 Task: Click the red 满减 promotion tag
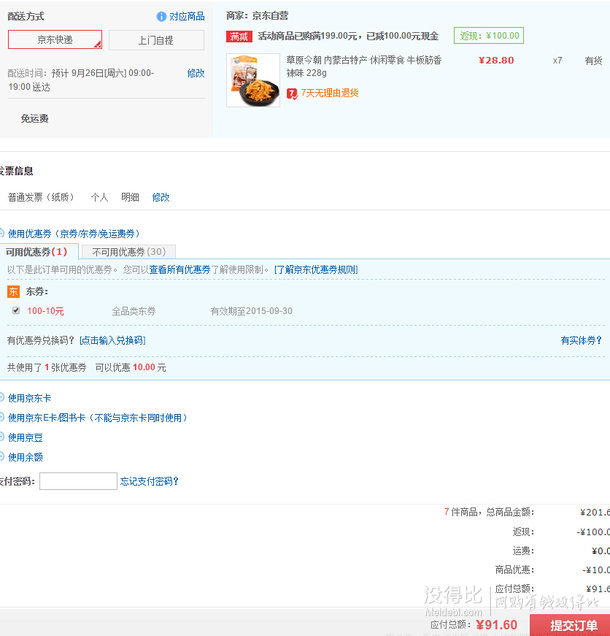coord(239,37)
